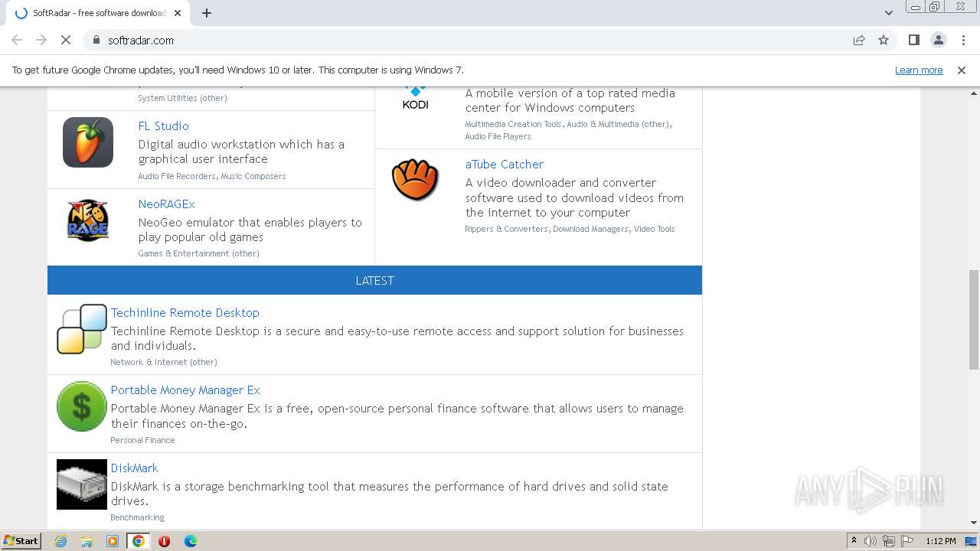
Task: Expand the tab search dropdown
Action: (889, 13)
